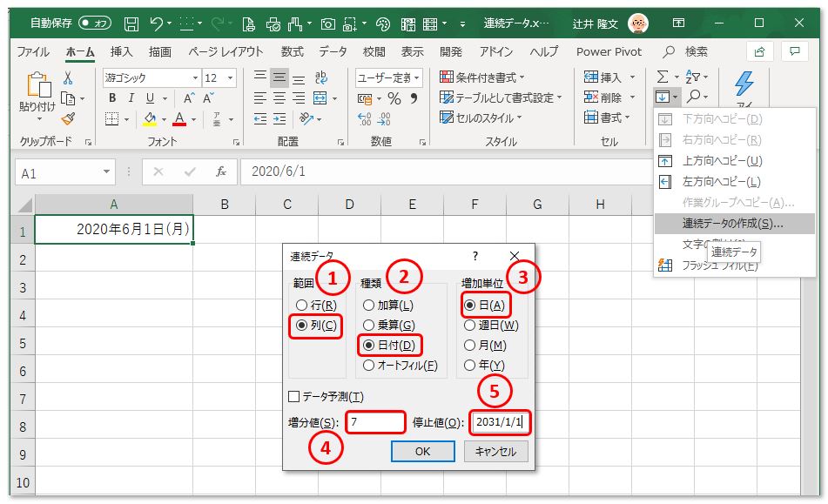Click the Cut scissors icon
The height and width of the screenshot is (504, 828).
(x=68, y=78)
